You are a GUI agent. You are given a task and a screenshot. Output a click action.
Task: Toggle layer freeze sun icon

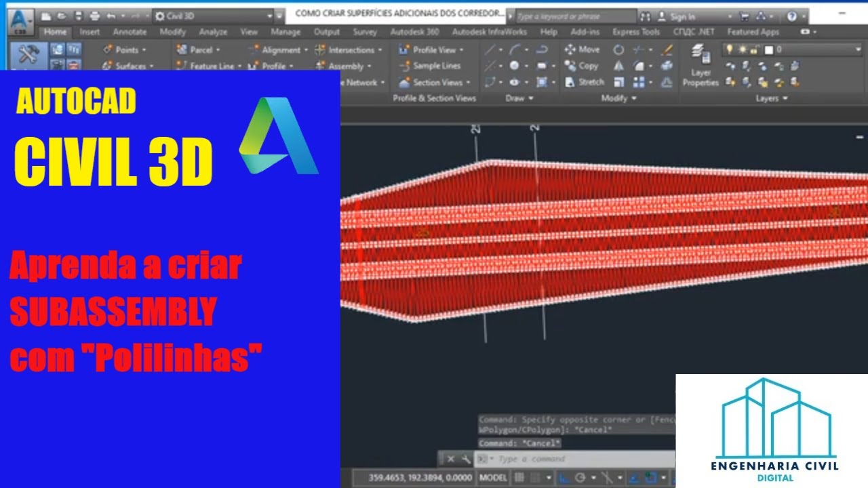click(x=743, y=49)
